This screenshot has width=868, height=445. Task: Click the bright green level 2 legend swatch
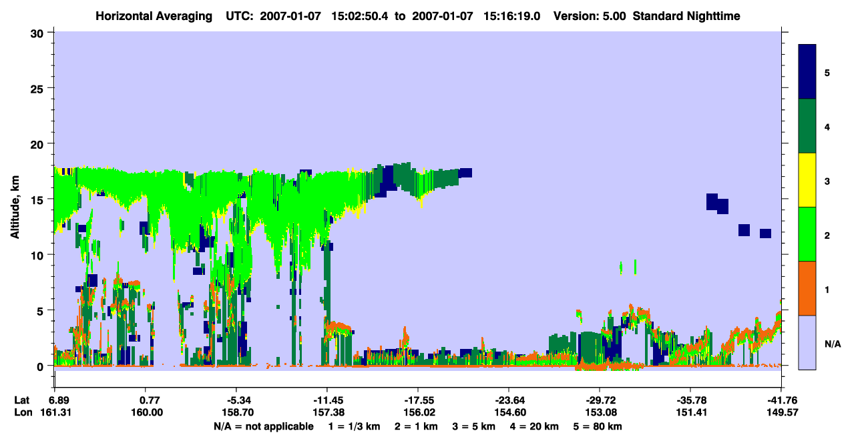pos(807,234)
